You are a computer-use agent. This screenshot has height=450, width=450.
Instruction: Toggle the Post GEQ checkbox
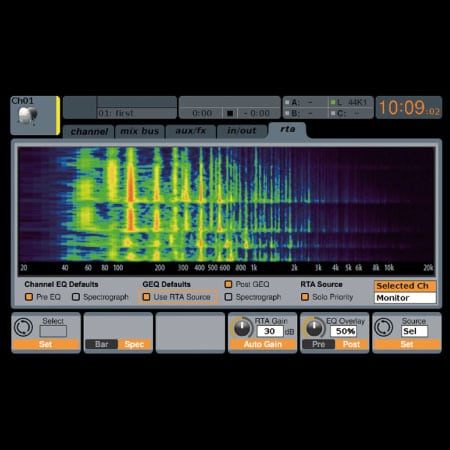pos(228,284)
